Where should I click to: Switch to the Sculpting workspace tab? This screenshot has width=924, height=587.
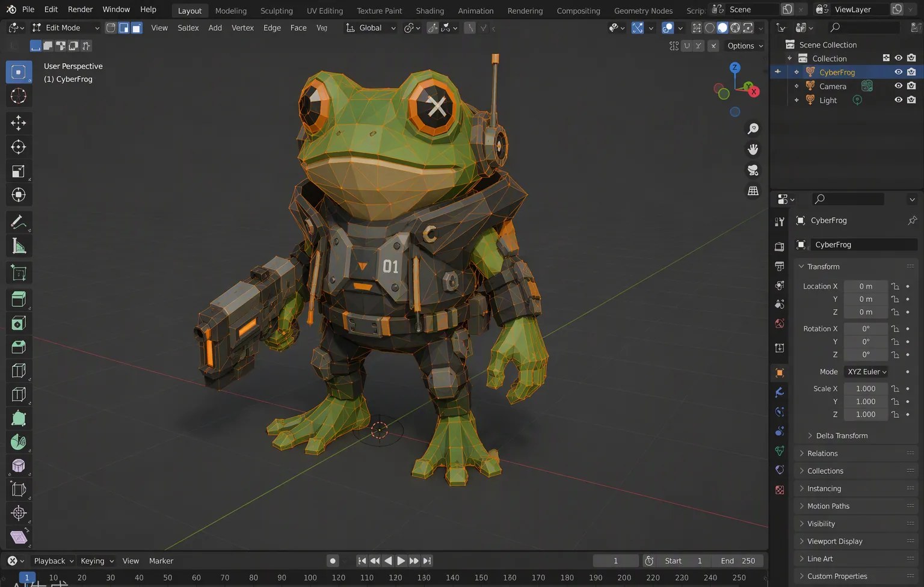click(x=277, y=11)
